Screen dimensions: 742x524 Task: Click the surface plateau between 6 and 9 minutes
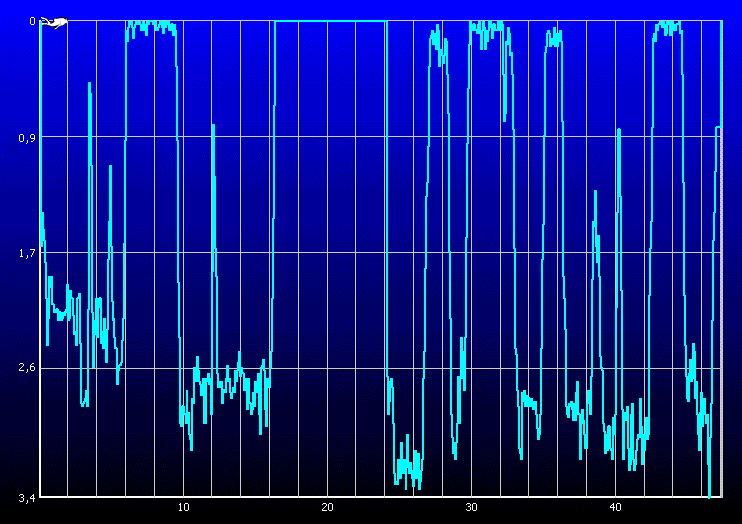[150, 25]
